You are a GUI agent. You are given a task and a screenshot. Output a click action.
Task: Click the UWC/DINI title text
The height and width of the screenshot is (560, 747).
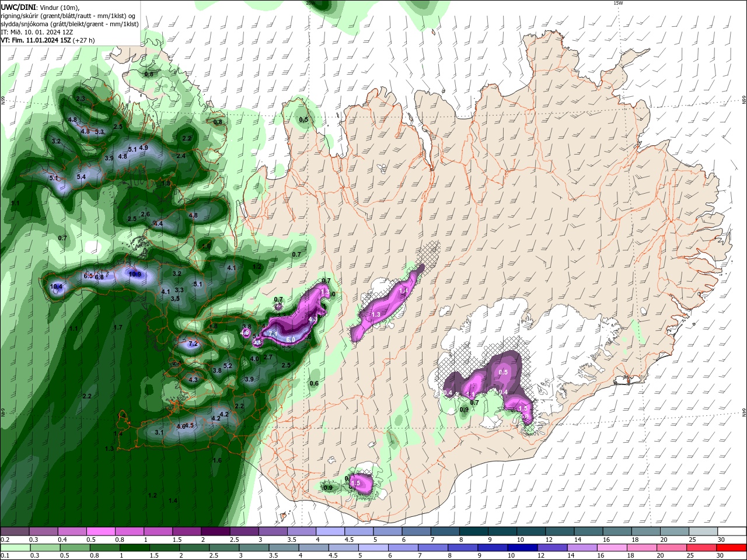click(19, 7)
